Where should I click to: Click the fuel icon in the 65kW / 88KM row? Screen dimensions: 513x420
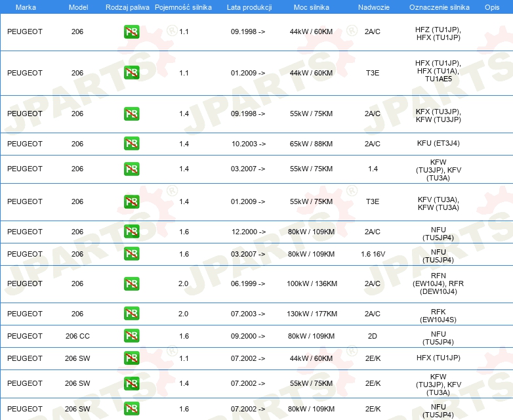click(131, 143)
